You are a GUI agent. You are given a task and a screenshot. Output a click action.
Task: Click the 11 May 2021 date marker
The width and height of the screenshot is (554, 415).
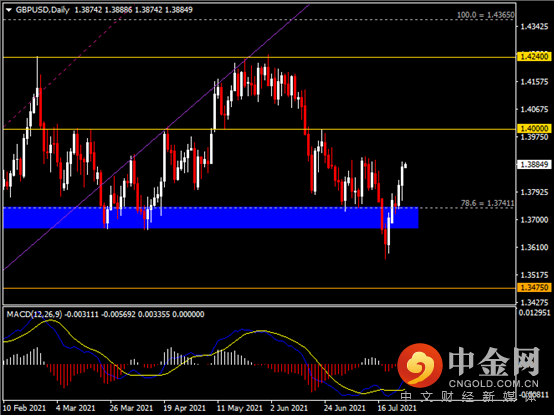click(240, 408)
